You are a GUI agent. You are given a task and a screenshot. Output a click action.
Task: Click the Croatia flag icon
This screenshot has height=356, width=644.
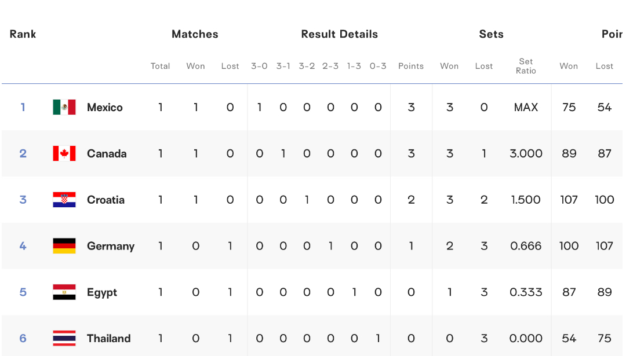click(64, 200)
